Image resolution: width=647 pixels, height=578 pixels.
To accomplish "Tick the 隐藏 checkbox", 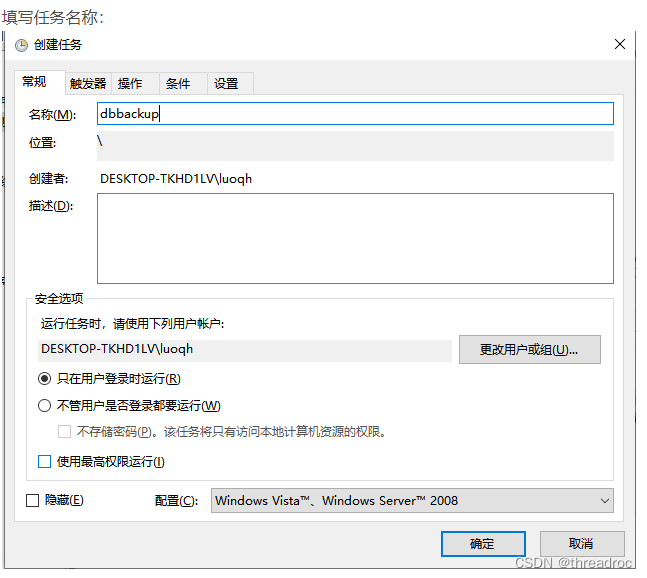I will (33, 500).
